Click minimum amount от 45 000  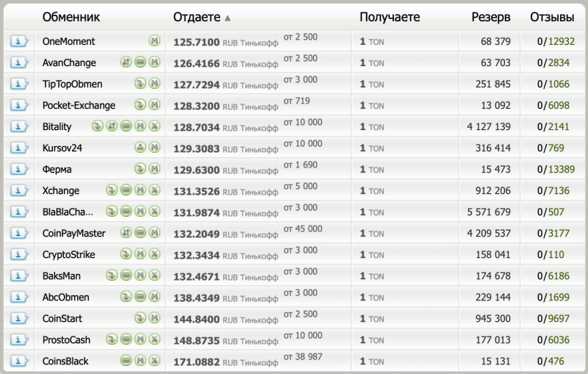303,229
